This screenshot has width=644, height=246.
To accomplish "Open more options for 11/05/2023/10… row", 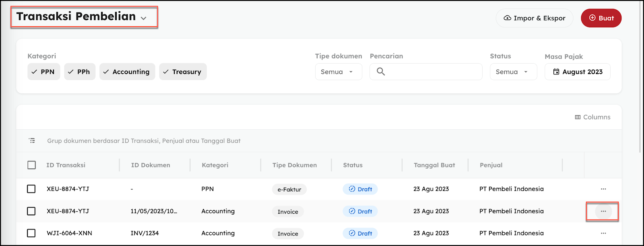I will pyautogui.click(x=603, y=211).
